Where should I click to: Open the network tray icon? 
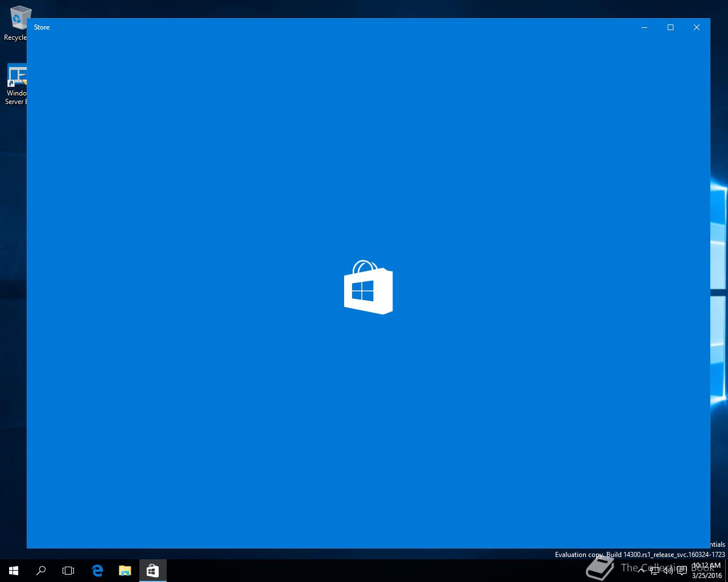tap(655, 571)
